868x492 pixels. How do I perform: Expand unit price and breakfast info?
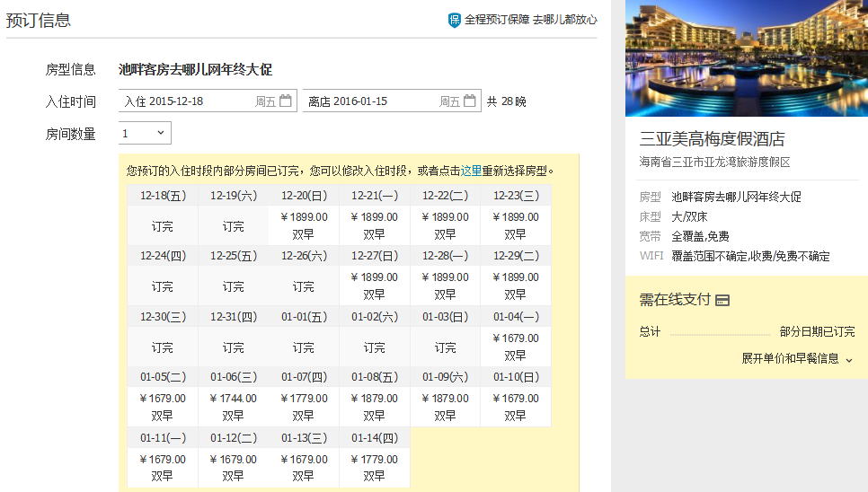point(790,358)
